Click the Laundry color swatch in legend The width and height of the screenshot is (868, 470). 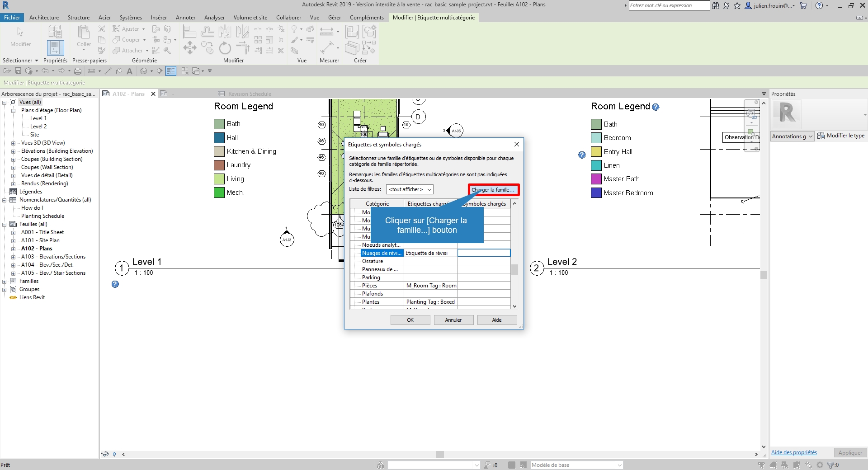coord(219,165)
